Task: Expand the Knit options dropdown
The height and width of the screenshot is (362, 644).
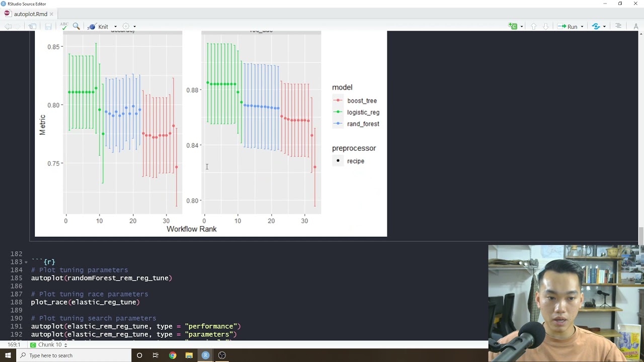Action: 115,26
